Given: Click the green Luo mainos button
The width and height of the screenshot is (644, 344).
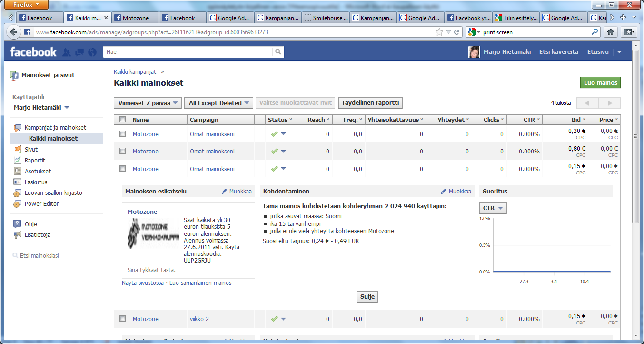Looking at the screenshot, I should [600, 82].
